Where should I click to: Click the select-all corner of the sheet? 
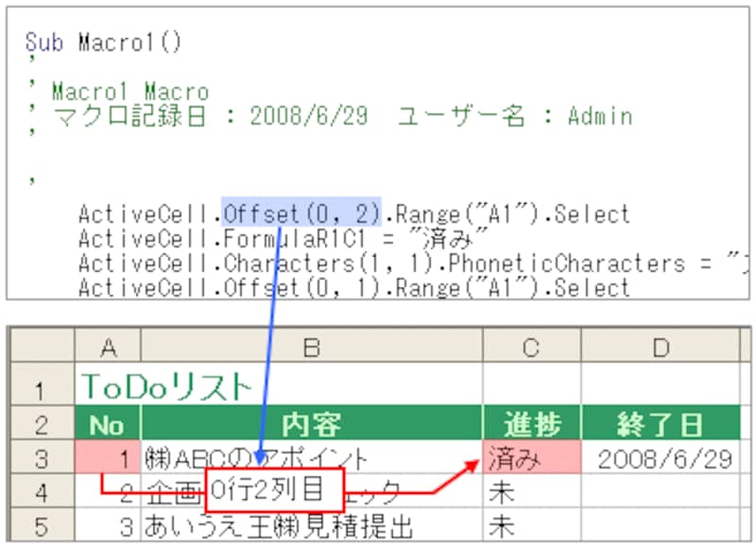(42, 348)
